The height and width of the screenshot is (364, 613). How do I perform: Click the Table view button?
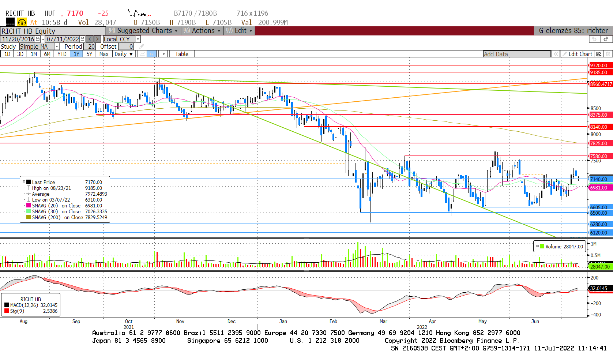click(x=182, y=54)
